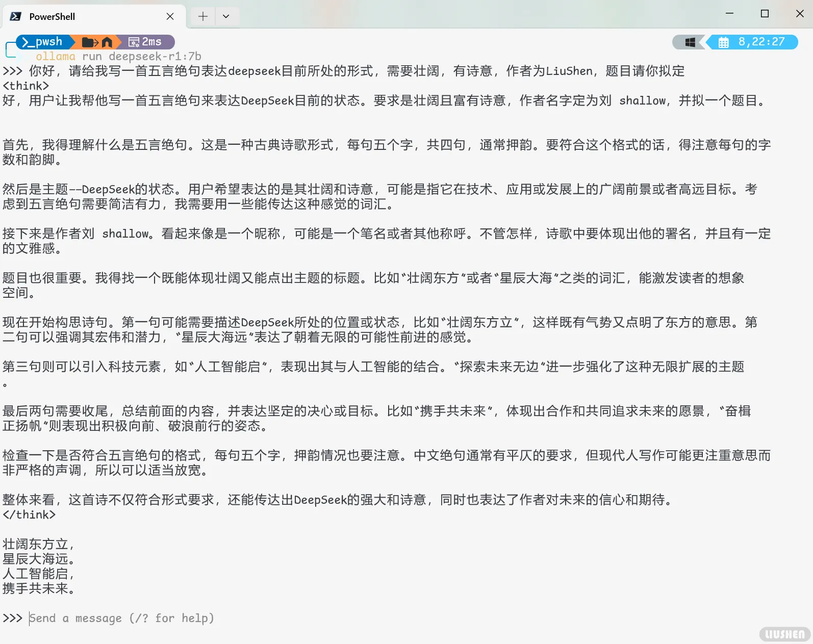This screenshot has height=644, width=813.
Task: Click the pwsh shell prompt segment
Action: 43,42
